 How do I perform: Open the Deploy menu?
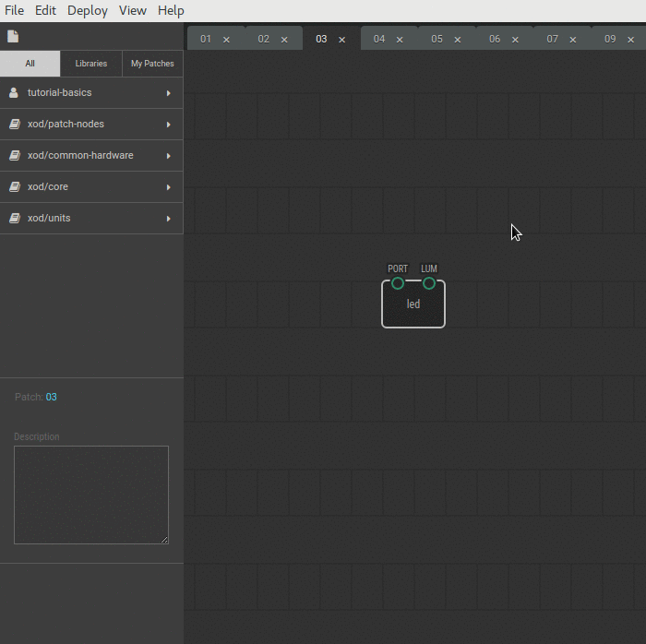click(x=88, y=11)
